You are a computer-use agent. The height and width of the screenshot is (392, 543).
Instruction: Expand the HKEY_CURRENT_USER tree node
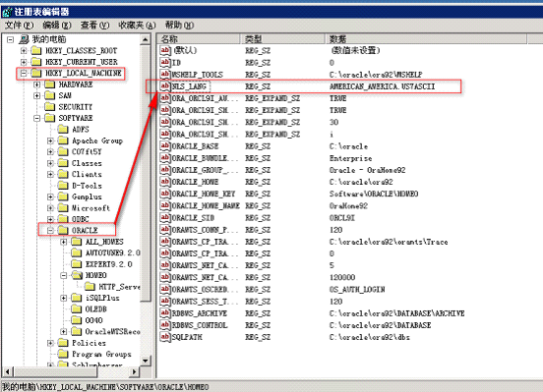[24, 62]
